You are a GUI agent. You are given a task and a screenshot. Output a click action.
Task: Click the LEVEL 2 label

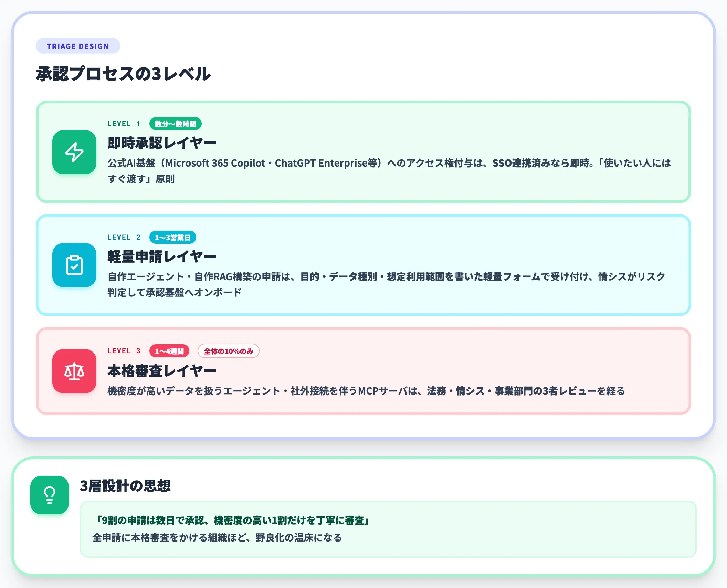pos(124,238)
